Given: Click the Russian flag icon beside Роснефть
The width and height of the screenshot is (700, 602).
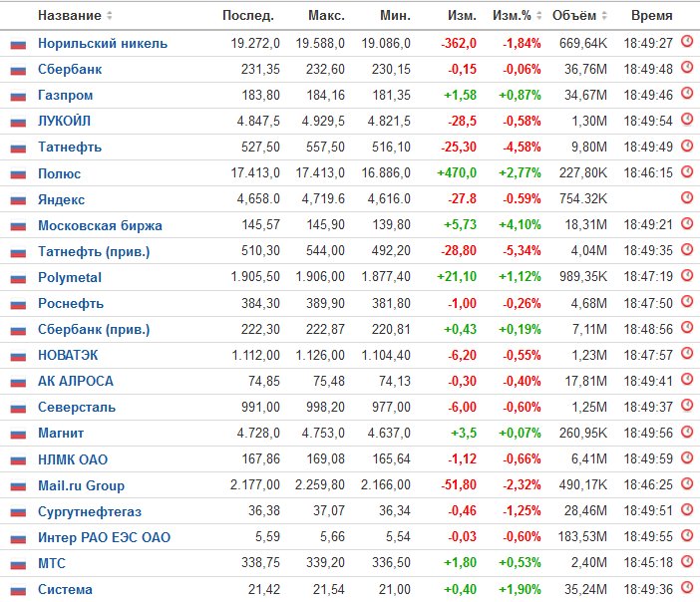Looking at the screenshot, I should coord(18,305).
